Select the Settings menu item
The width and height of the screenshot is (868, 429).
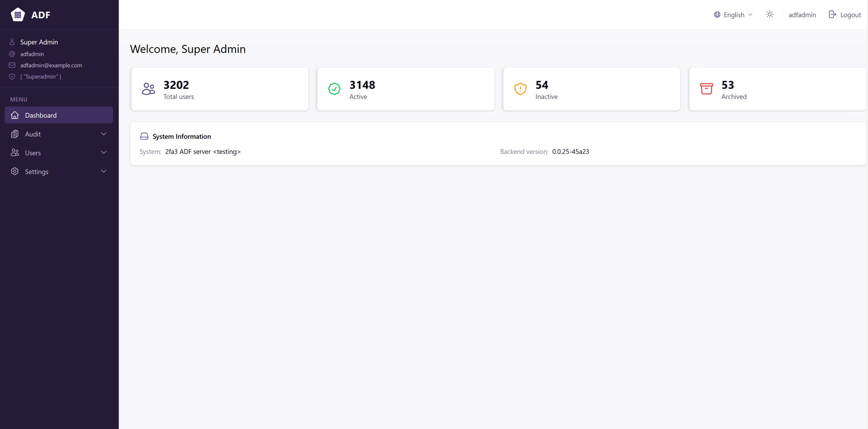59,171
